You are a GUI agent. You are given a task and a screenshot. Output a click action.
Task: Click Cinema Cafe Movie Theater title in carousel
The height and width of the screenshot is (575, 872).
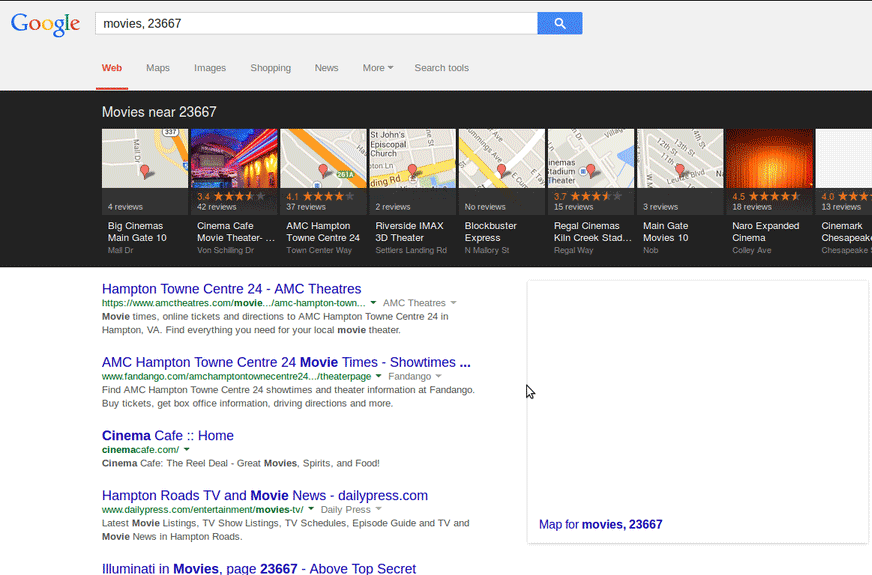[x=236, y=232]
